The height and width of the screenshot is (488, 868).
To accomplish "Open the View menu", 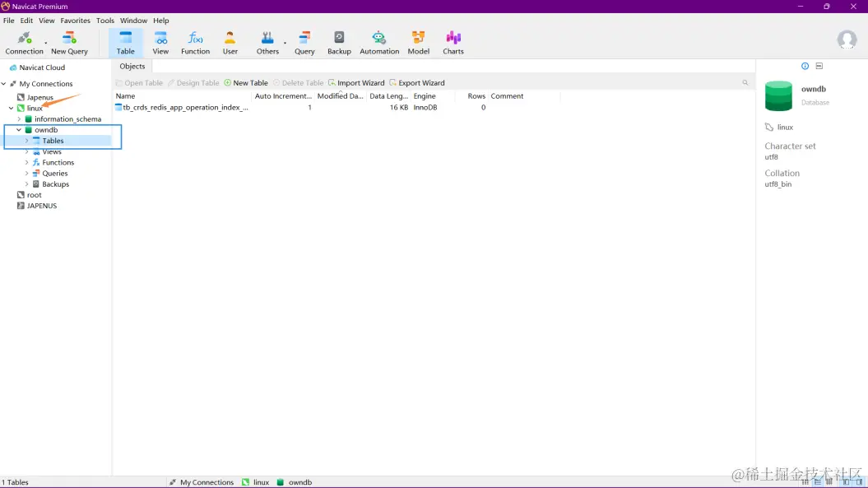I will tap(47, 21).
